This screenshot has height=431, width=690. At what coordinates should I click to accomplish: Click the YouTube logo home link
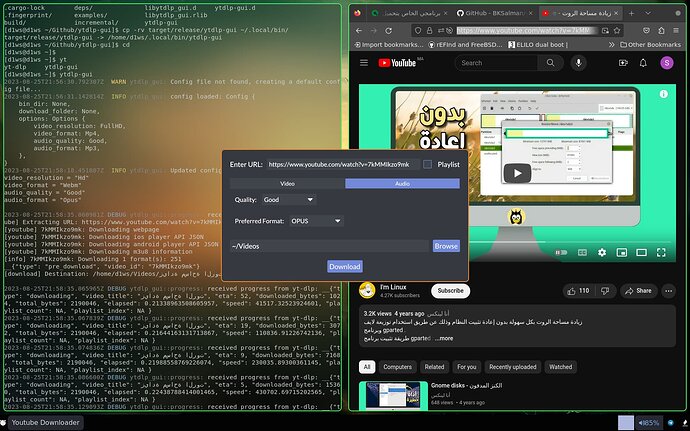397,63
